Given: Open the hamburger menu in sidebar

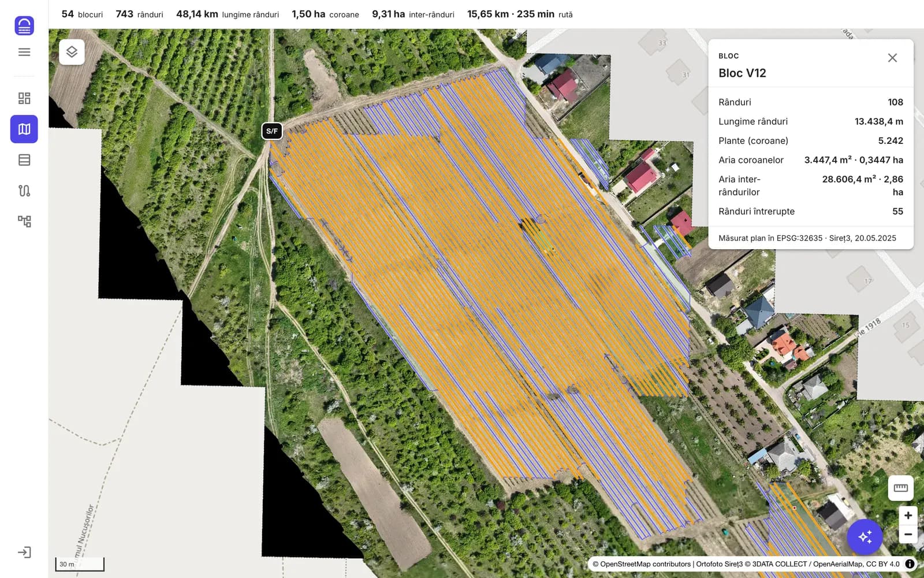Looking at the screenshot, I should 24,52.
